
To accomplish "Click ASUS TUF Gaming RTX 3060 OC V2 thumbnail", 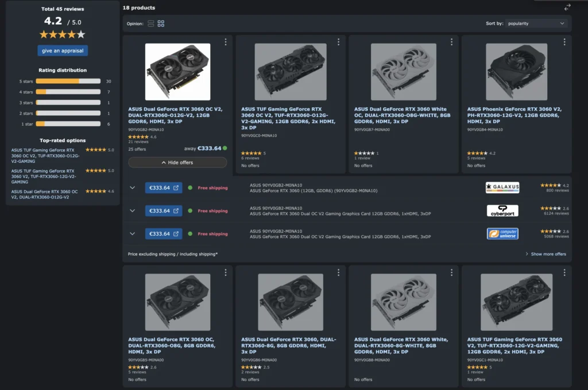I will pyautogui.click(x=291, y=72).
